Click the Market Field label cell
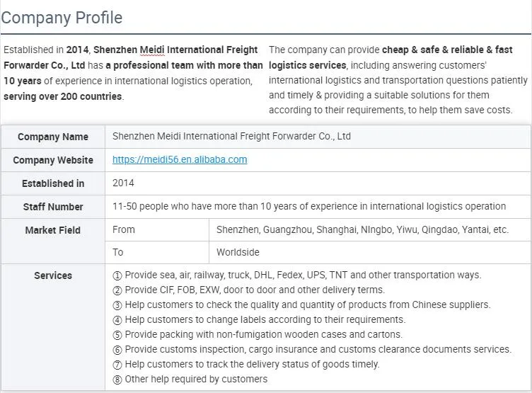 (53, 230)
